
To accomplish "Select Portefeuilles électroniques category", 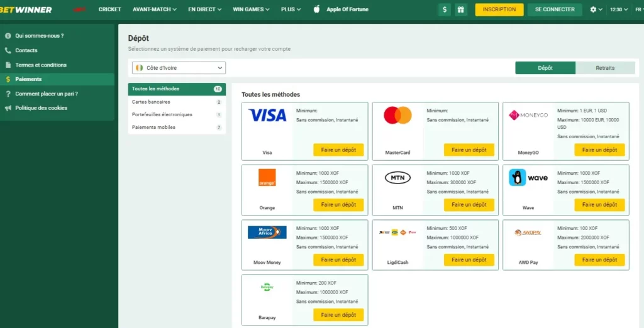I will pyautogui.click(x=177, y=115).
